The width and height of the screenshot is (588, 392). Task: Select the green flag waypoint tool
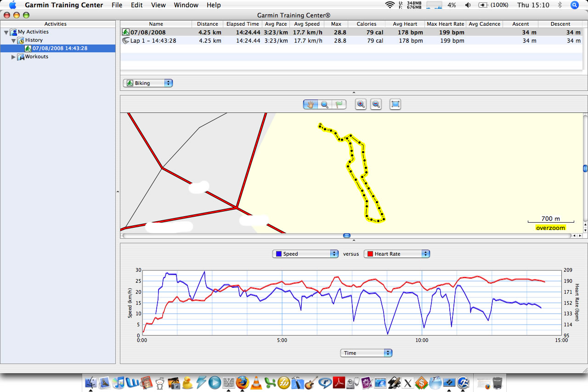(x=339, y=104)
